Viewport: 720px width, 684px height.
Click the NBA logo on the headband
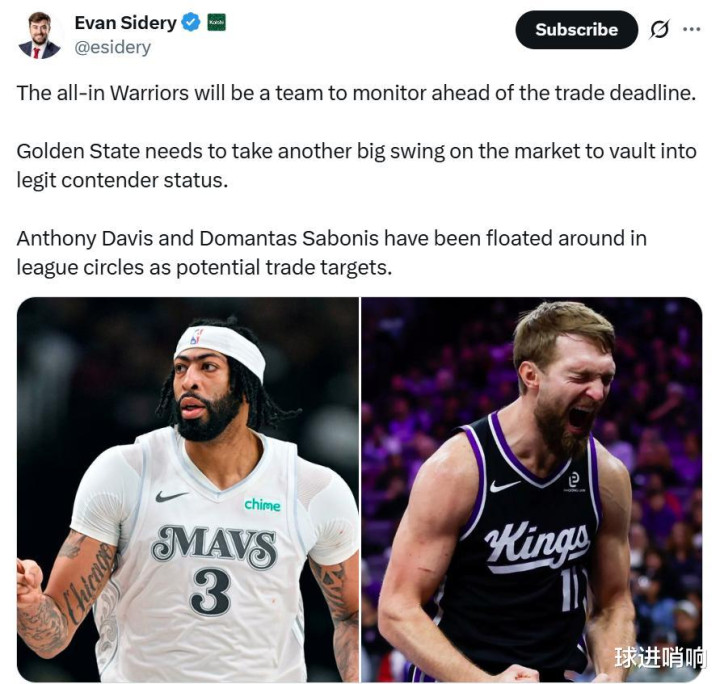click(x=197, y=336)
